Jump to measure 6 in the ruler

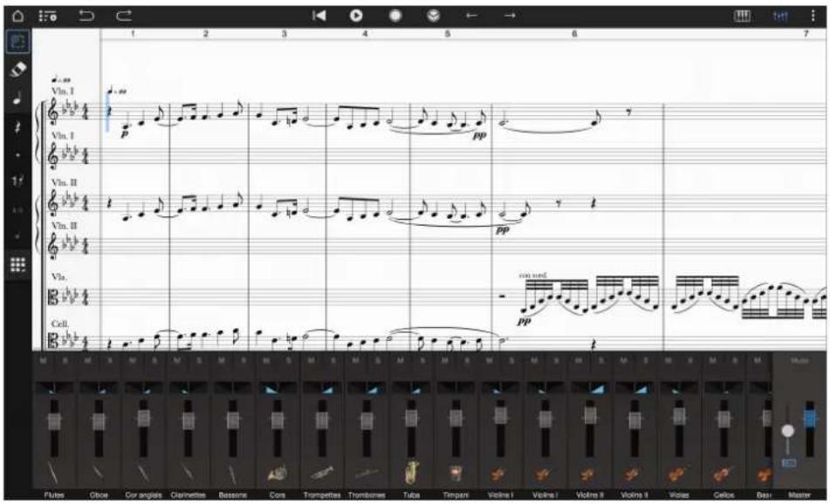573,34
